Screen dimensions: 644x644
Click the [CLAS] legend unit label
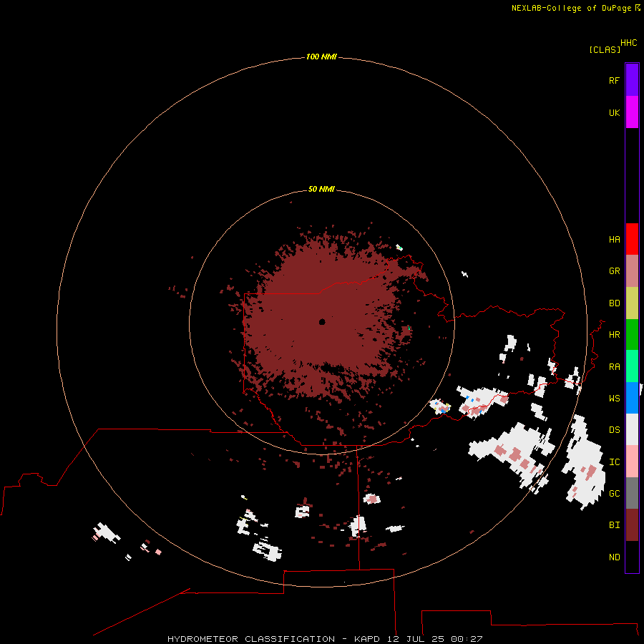605,49
